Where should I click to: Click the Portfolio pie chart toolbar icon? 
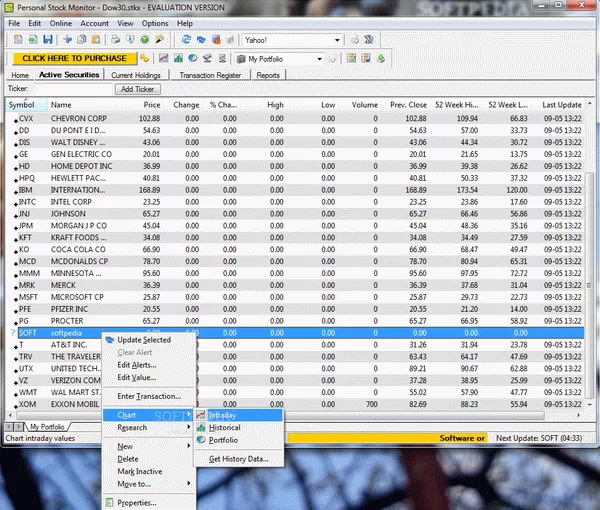tap(193, 59)
